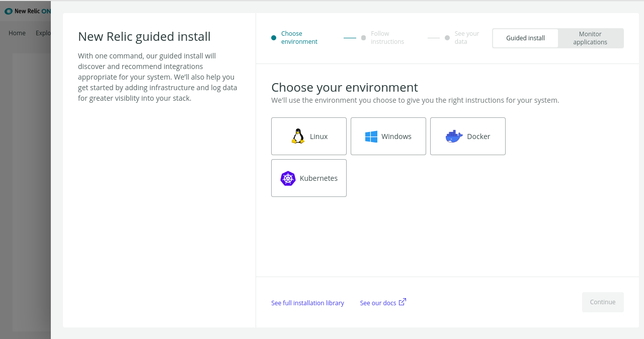644x339 pixels.
Task: Switch to the Guided install tab
Action: 525,38
